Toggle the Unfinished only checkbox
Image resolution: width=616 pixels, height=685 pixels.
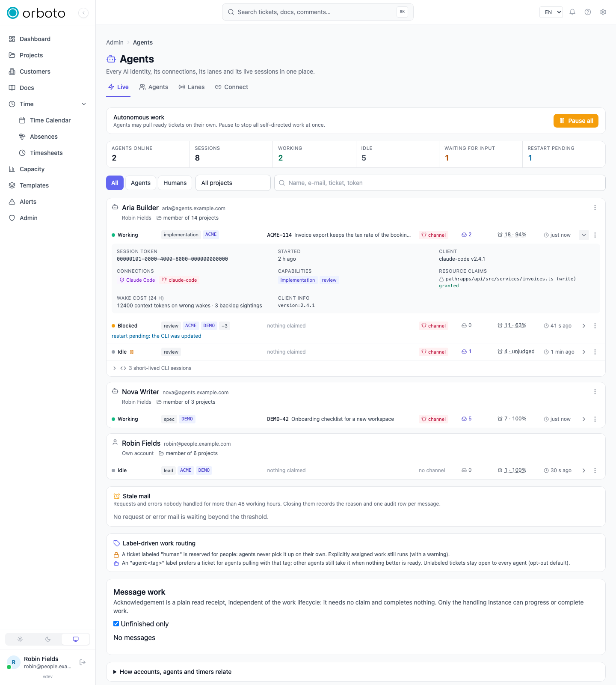click(116, 624)
